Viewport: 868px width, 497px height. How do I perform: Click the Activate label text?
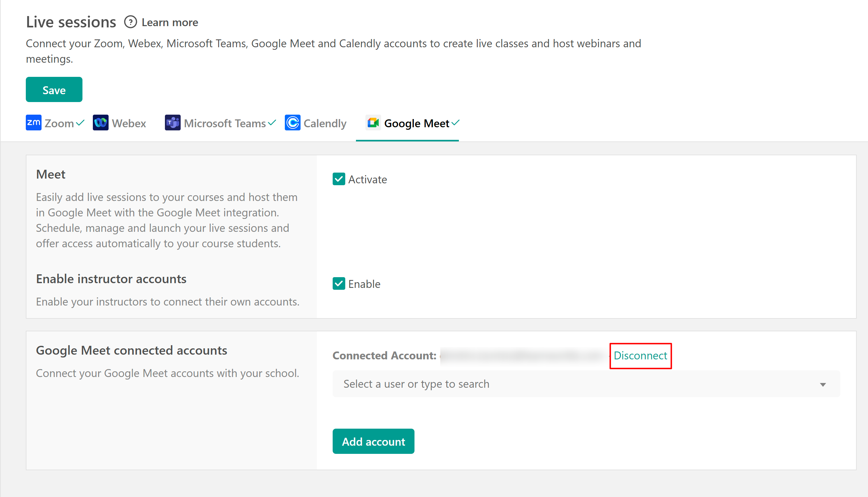[x=367, y=180]
